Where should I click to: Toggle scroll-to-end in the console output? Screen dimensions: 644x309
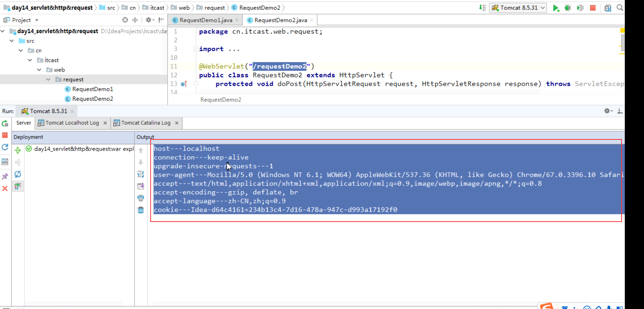[141, 186]
